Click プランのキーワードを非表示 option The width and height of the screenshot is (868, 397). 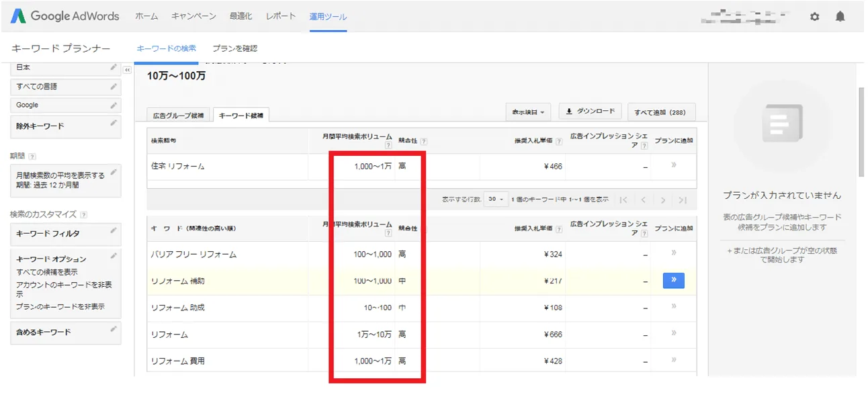60,306
